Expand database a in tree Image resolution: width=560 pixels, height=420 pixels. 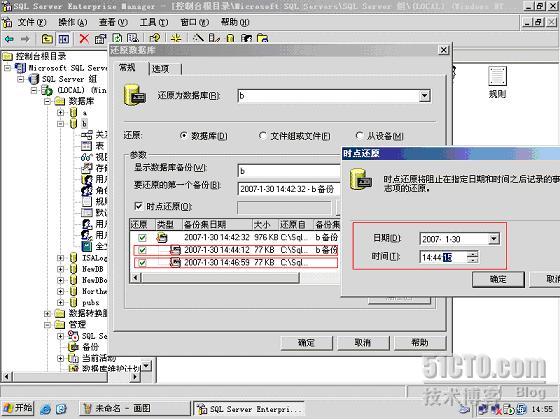[x=61, y=112]
